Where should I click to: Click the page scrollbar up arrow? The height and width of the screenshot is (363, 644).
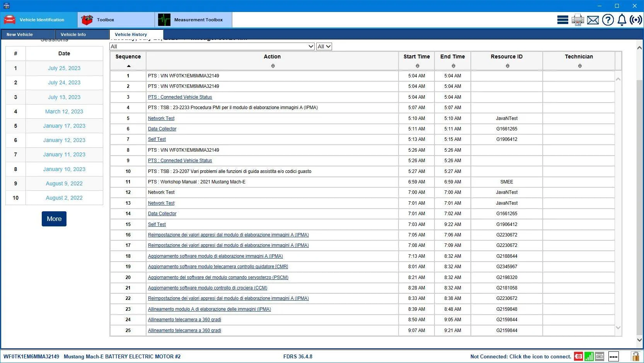tap(639, 48)
